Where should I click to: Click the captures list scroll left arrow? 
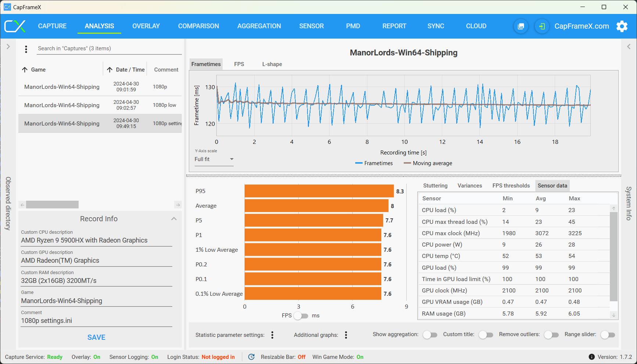point(22,205)
